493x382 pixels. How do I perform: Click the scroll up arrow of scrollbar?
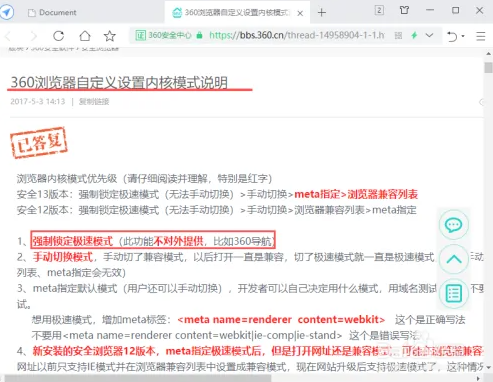point(488,53)
